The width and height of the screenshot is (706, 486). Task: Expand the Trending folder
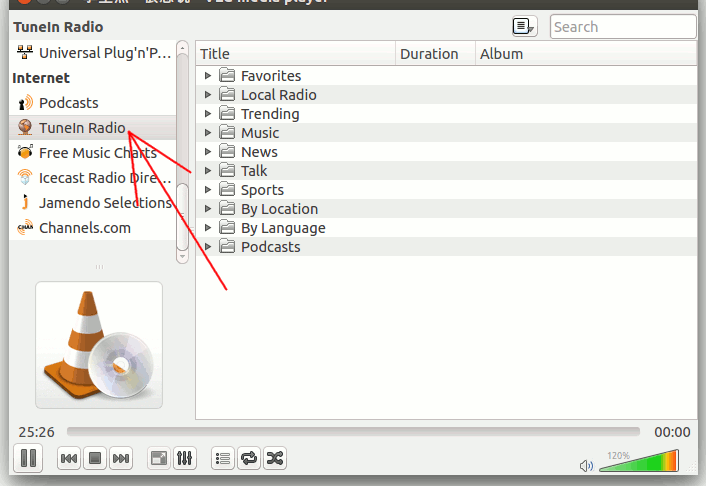208,114
